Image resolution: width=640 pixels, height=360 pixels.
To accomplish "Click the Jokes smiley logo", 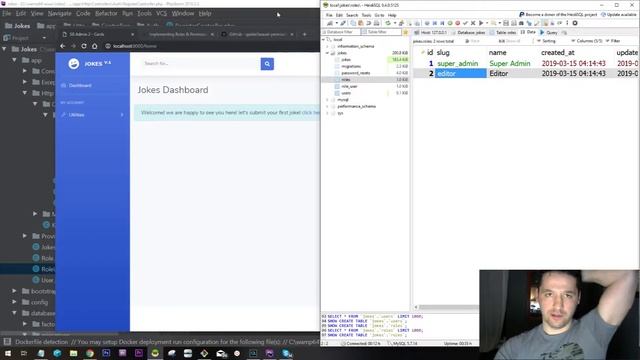I will tap(73, 64).
